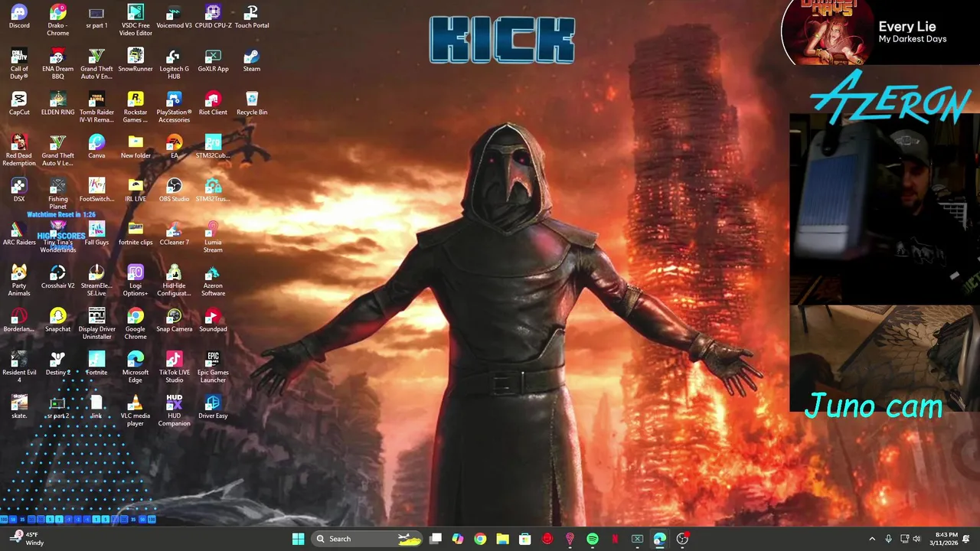The height and width of the screenshot is (551, 980).
Task: Select the DSX desktop icon
Action: pyautogui.click(x=19, y=191)
